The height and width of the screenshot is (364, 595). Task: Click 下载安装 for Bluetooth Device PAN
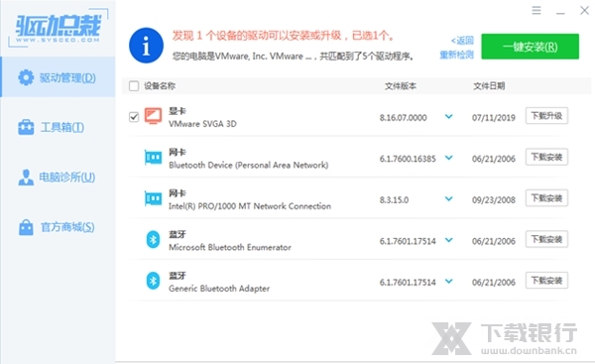click(x=546, y=157)
